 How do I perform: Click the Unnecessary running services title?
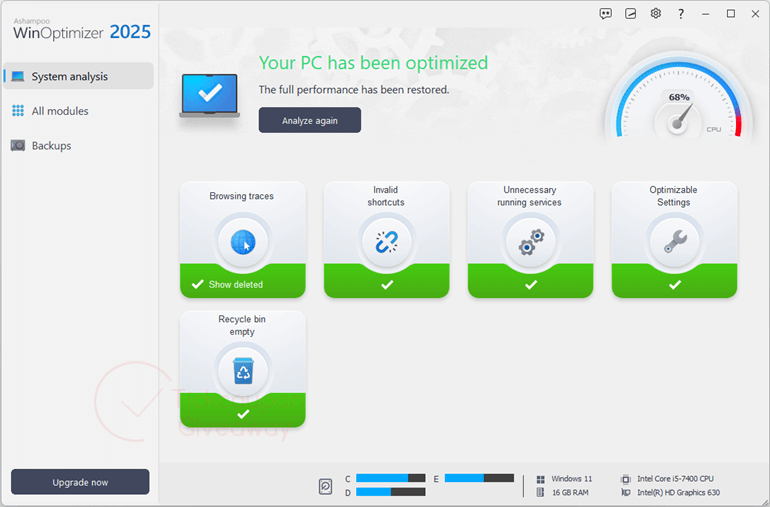pos(529,196)
